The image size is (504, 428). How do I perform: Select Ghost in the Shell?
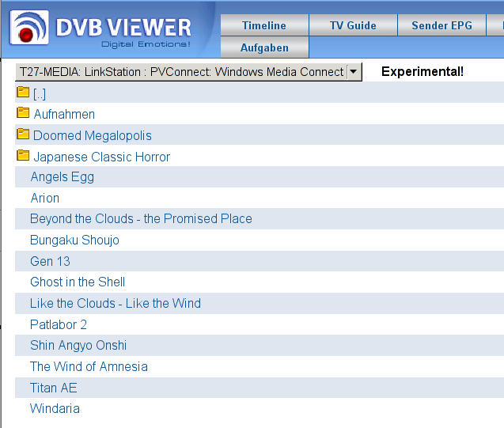point(78,282)
